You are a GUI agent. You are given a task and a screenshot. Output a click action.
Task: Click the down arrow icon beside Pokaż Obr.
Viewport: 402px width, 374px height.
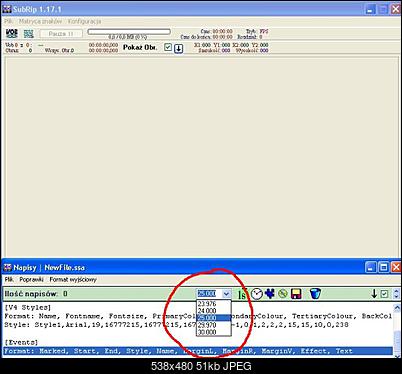click(179, 48)
